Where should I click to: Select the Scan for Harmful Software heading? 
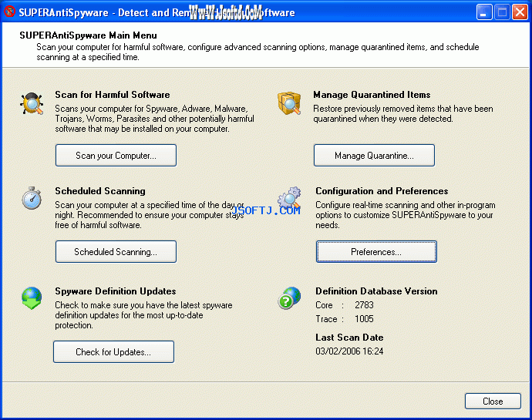(x=113, y=95)
